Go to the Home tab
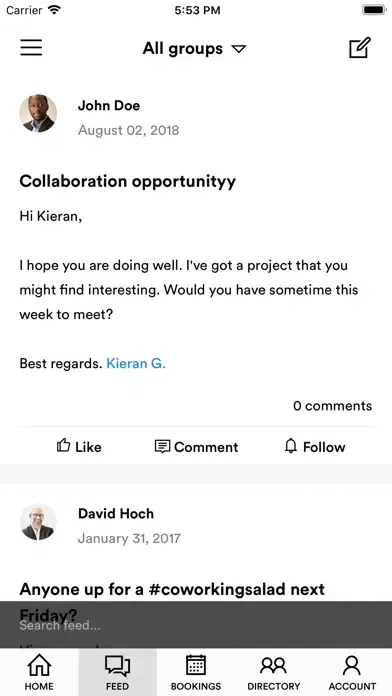 [x=39, y=672]
